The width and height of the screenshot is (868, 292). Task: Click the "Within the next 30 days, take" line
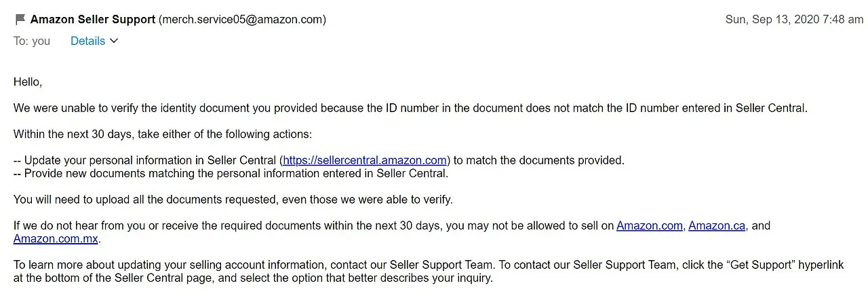coord(162,134)
